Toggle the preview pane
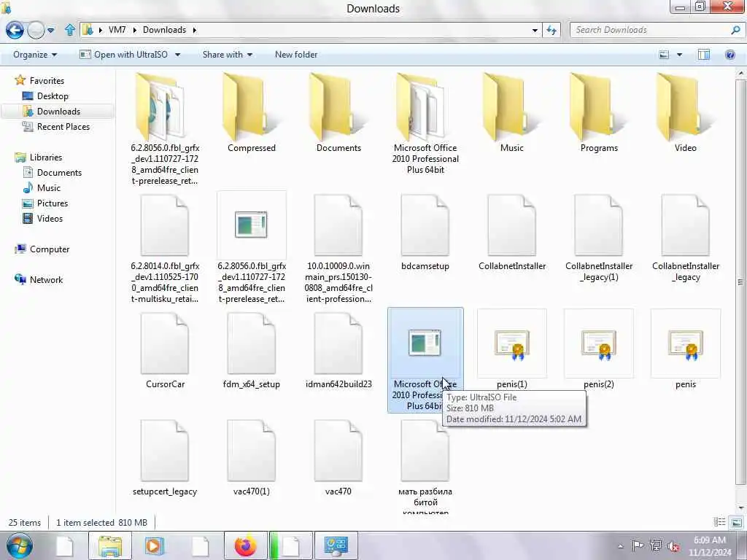 [703, 55]
